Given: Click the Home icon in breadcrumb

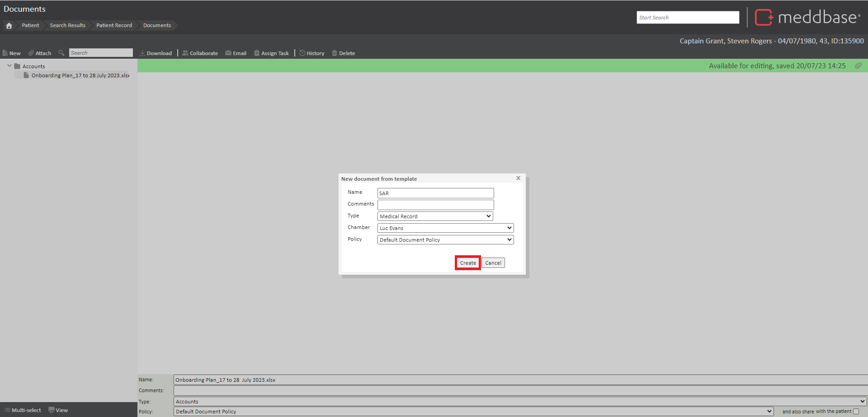Looking at the screenshot, I should point(9,26).
